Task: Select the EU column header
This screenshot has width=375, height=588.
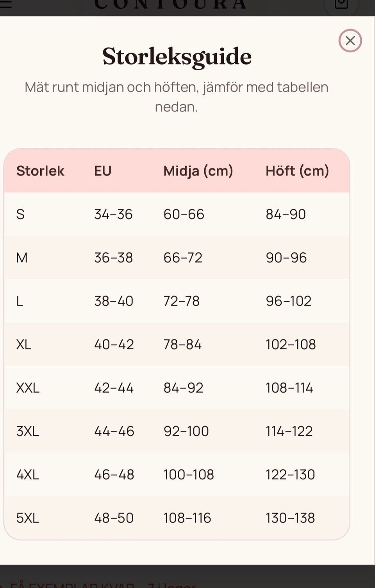Action: point(103,171)
